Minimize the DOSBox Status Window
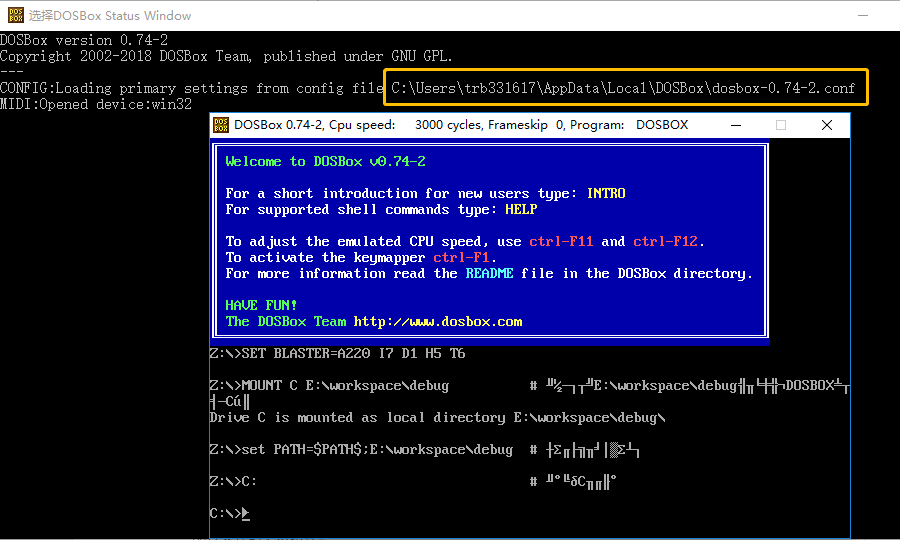Image resolution: width=900 pixels, height=540 pixels. 863,15
